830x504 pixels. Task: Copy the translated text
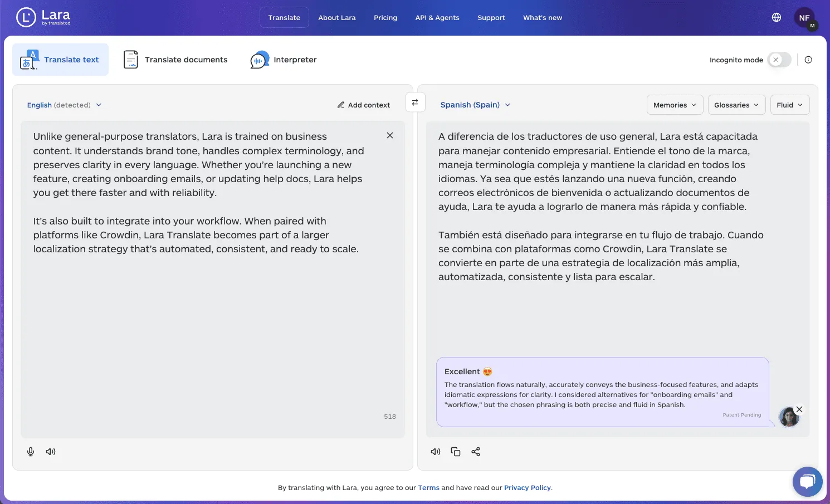coord(456,452)
